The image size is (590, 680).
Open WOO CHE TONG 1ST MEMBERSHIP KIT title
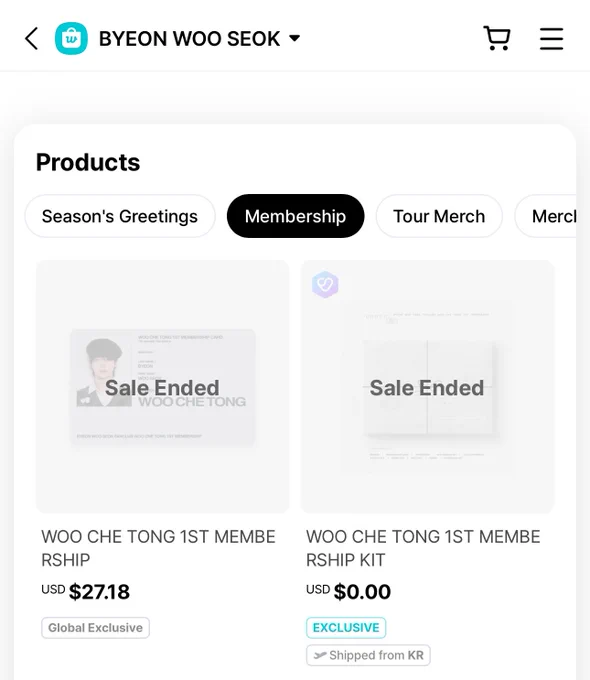(423, 548)
